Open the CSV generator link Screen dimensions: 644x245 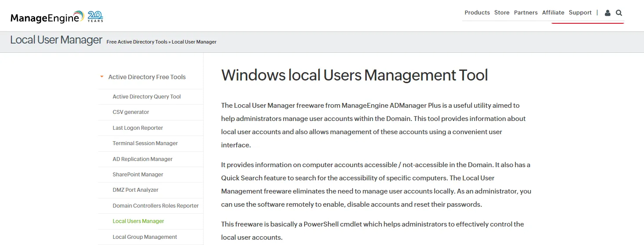131,112
